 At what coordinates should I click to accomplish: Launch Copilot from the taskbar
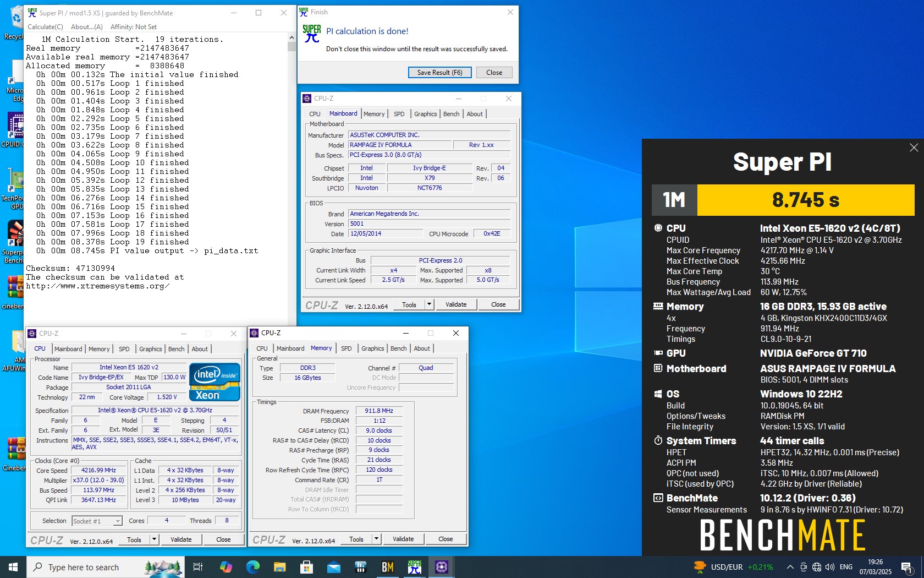point(226,567)
